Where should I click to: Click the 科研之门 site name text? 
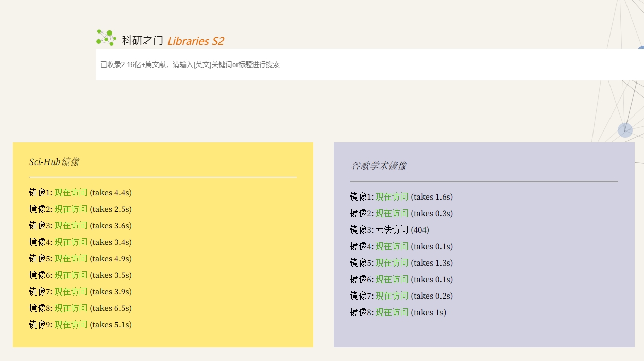point(142,41)
